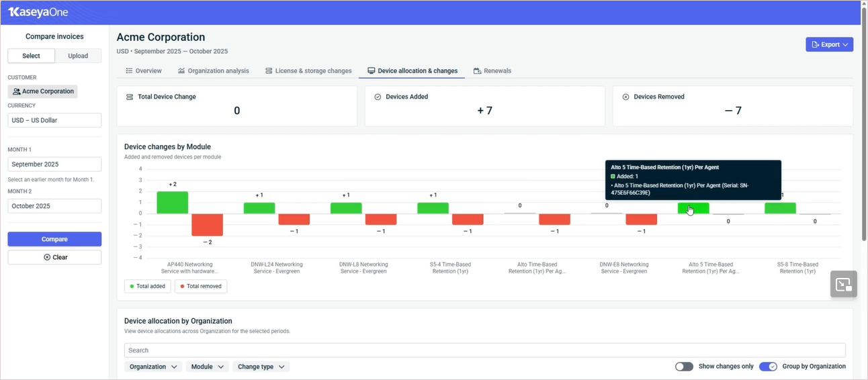
Task: Click the picture-in-picture floating icon
Action: (842, 284)
